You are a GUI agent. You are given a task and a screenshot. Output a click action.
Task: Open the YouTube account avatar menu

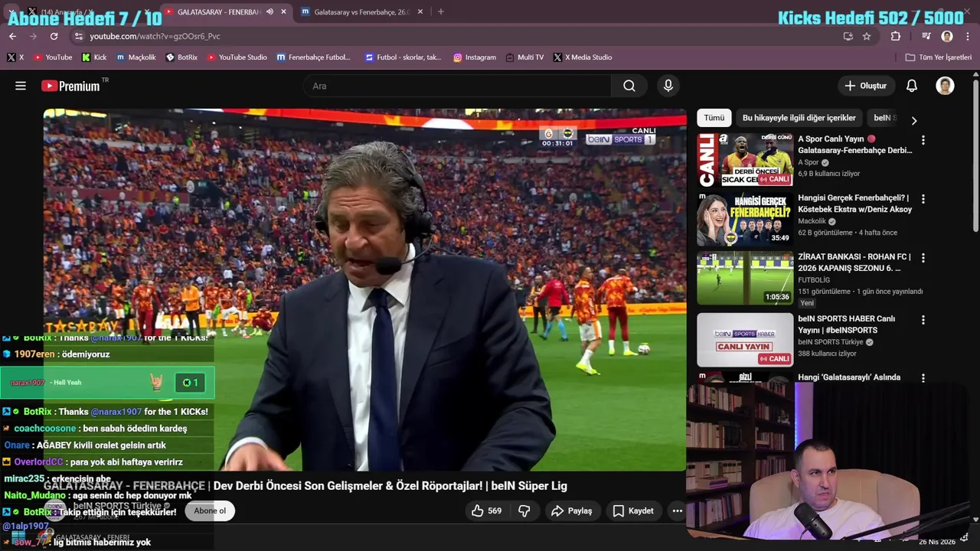click(945, 86)
